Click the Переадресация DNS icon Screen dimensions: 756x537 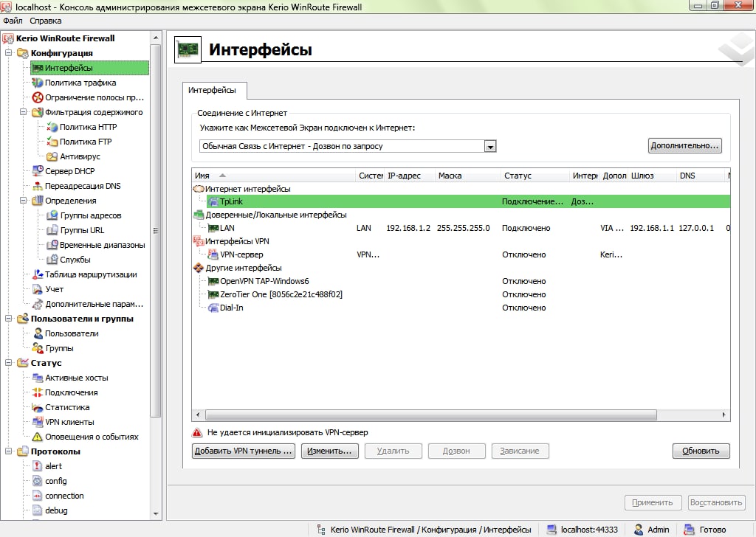click(38, 187)
